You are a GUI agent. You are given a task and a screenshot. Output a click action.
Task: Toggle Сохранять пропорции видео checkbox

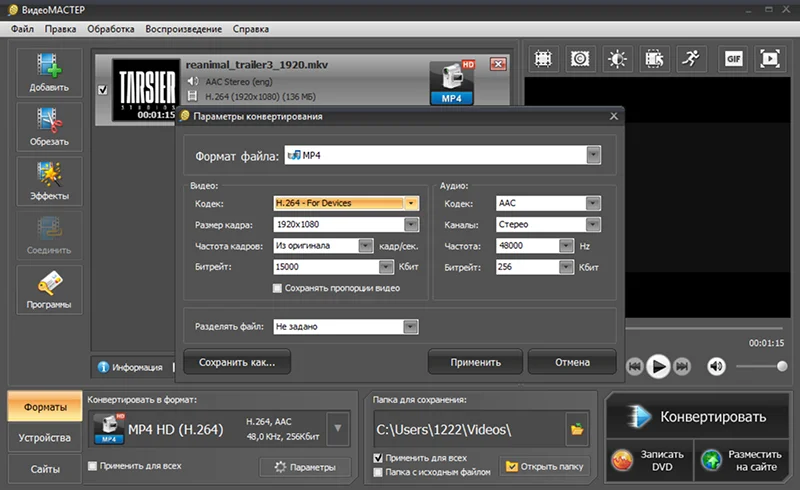pos(277,288)
